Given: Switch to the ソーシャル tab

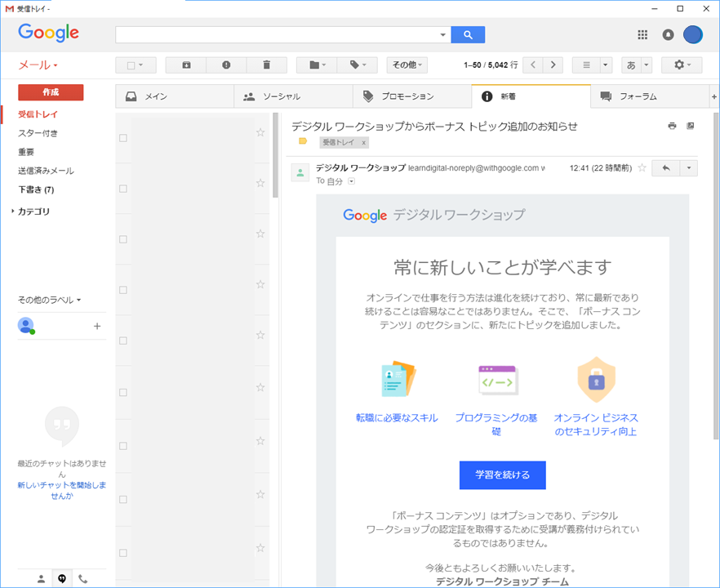Looking at the screenshot, I should pos(293,96).
